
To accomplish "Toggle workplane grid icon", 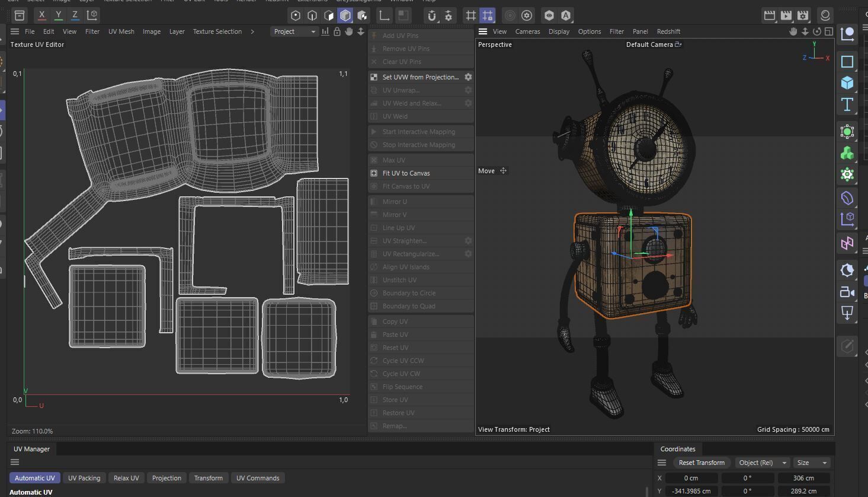I will click(x=471, y=15).
